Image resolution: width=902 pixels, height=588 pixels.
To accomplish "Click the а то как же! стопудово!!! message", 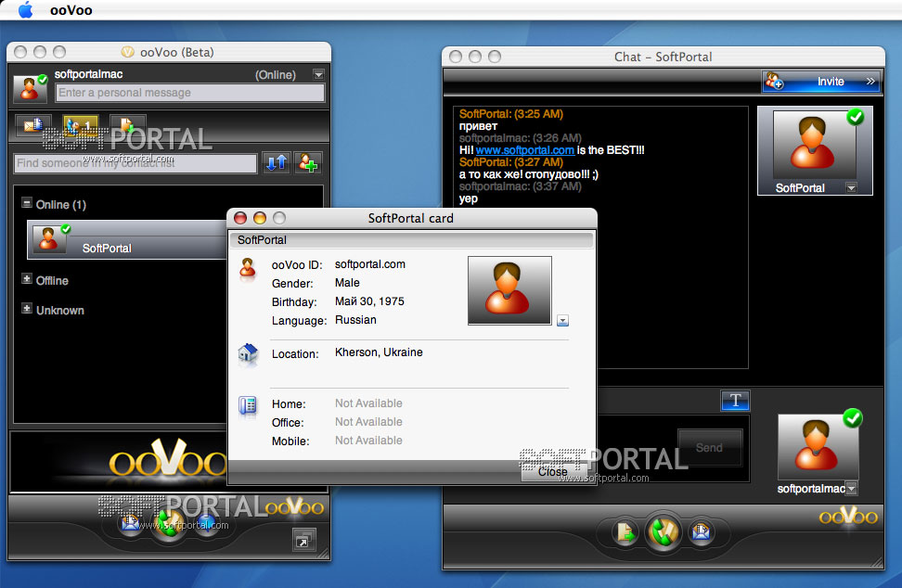I will click(529, 174).
